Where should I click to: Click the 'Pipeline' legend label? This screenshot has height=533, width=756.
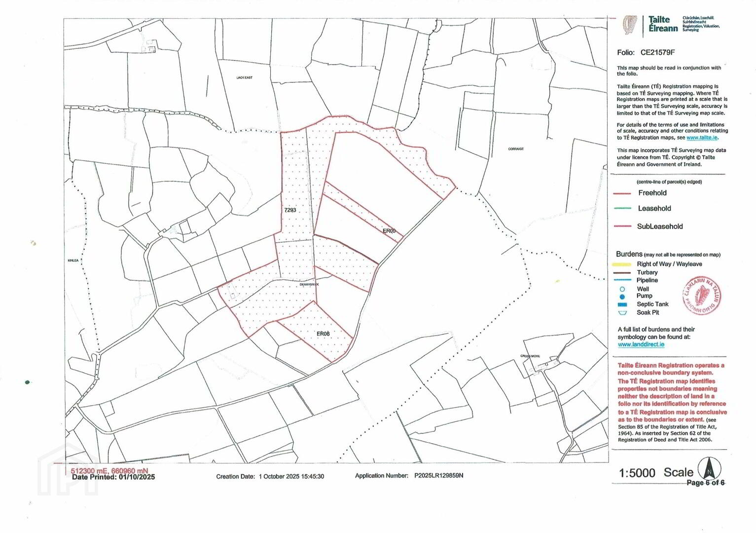coord(647,280)
